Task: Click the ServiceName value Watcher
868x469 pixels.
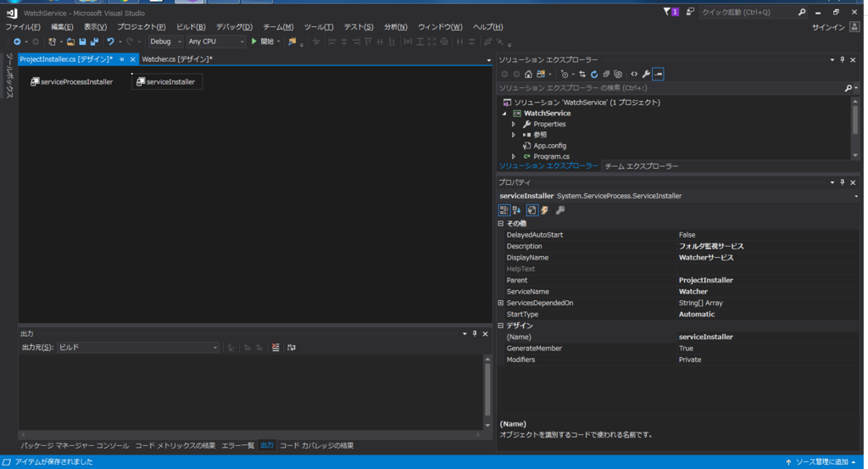Action: [x=693, y=292]
